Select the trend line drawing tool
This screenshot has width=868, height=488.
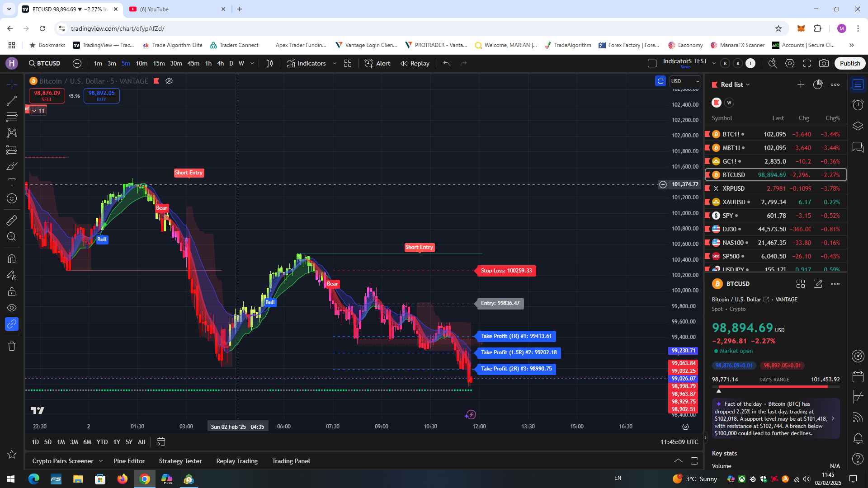tap(11, 100)
